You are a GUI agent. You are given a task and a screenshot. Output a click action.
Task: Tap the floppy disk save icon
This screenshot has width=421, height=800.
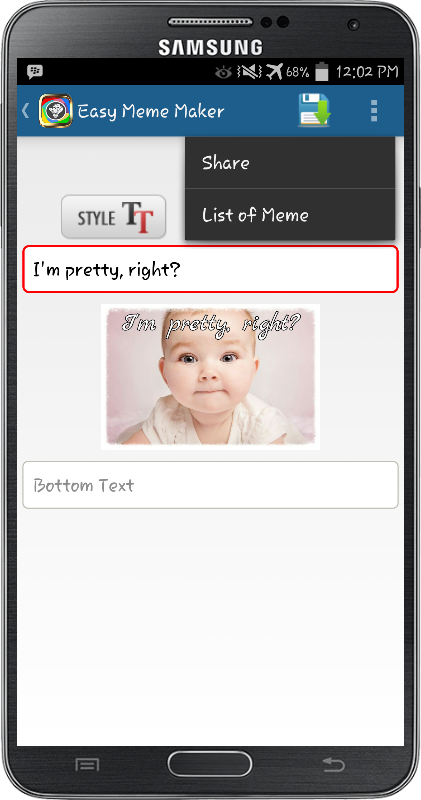[314, 110]
